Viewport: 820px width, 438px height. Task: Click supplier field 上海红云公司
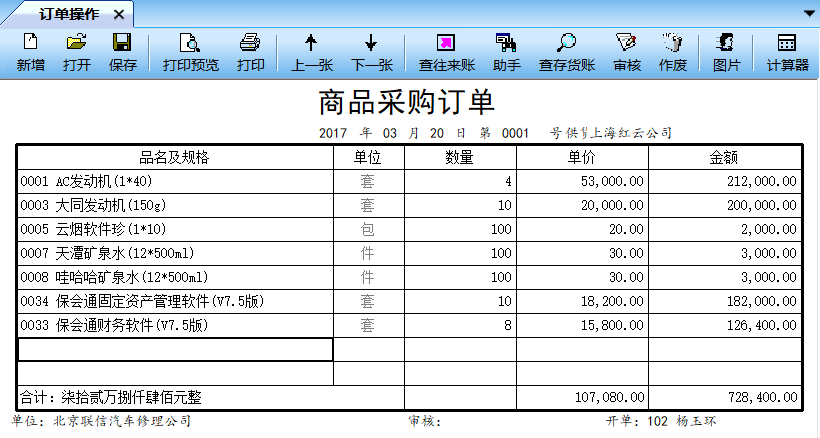pos(631,133)
